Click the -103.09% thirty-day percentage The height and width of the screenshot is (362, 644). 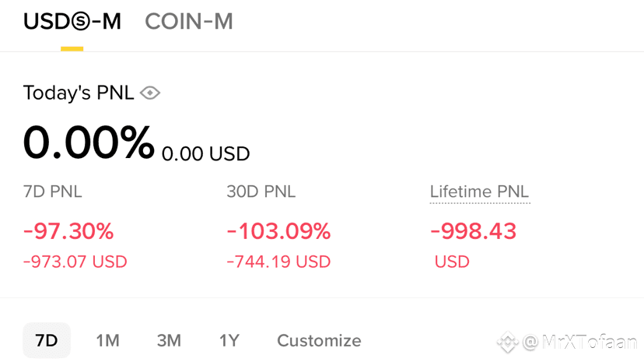(278, 231)
